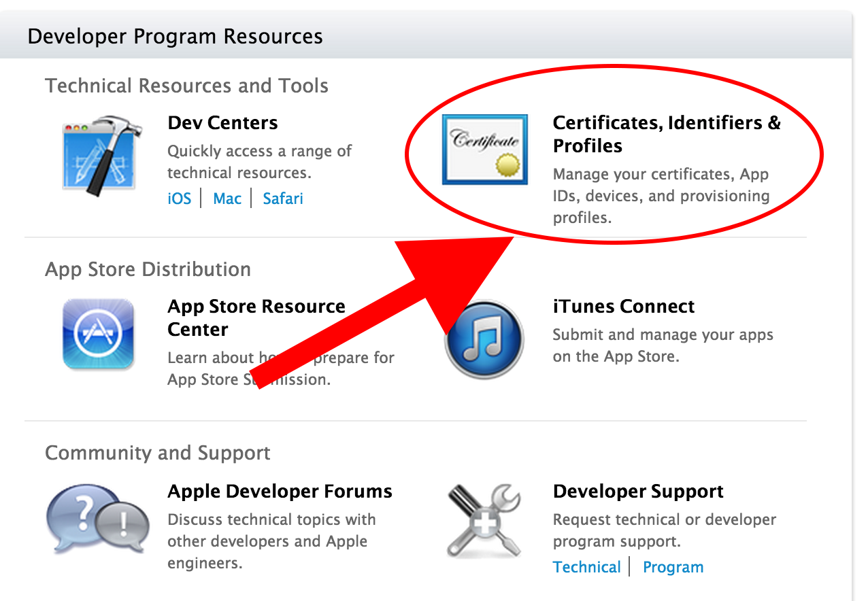This screenshot has width=868, height=601.
Task: Open the Safari dev center link
Action: [283, 199]
